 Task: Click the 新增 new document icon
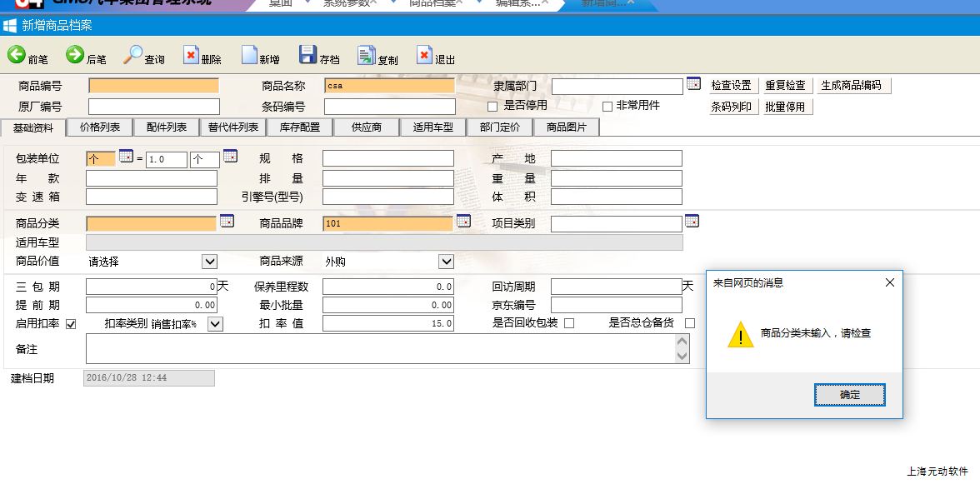coord(249,55)
